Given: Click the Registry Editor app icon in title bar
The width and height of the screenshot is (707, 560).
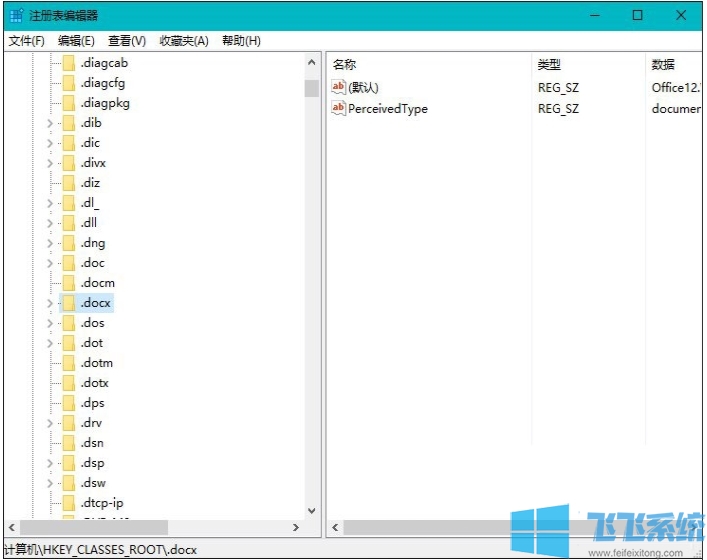Looking at the screenshot, I should pos(15,15).
